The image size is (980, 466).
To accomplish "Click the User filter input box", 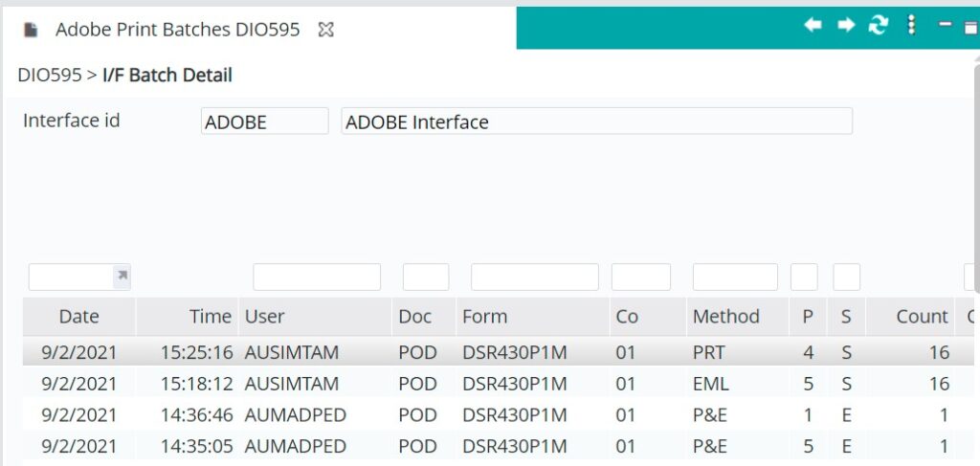I will (317, 277).
